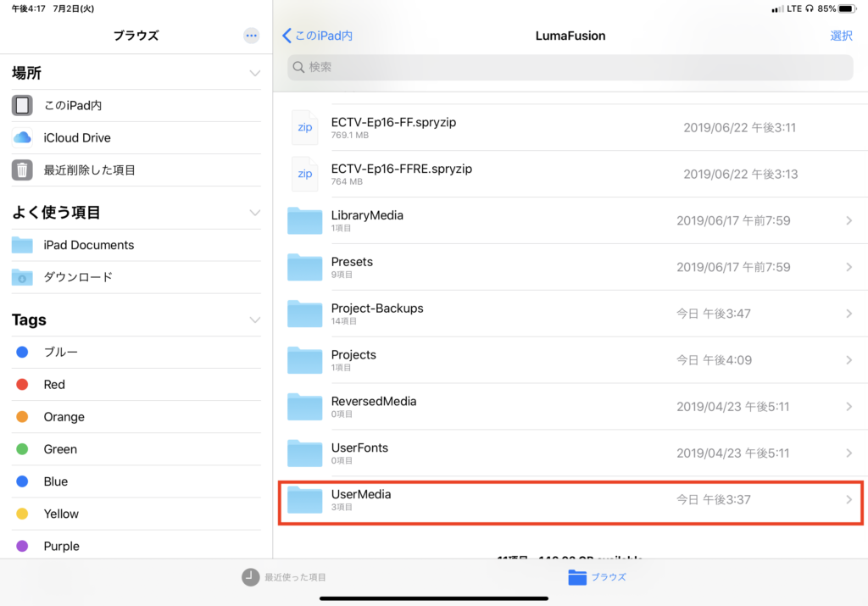
Task: Select the Green tag dot
Action: (x=22, y=449)
